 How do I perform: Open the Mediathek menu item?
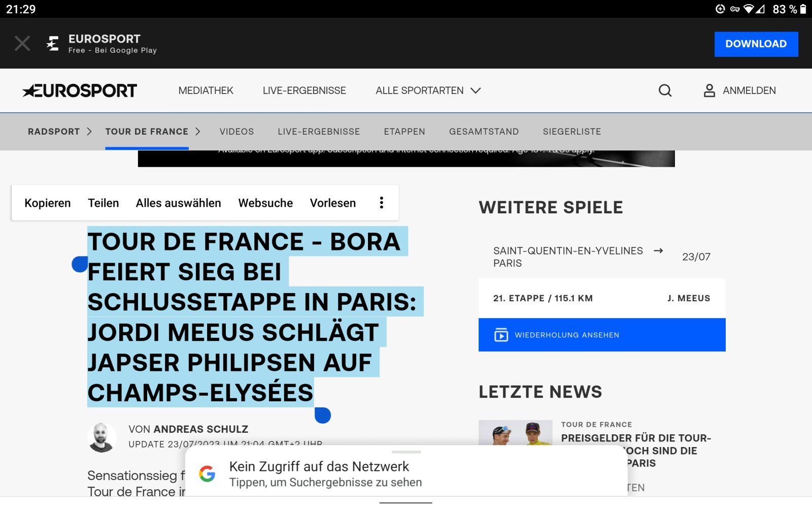[206, 90]
